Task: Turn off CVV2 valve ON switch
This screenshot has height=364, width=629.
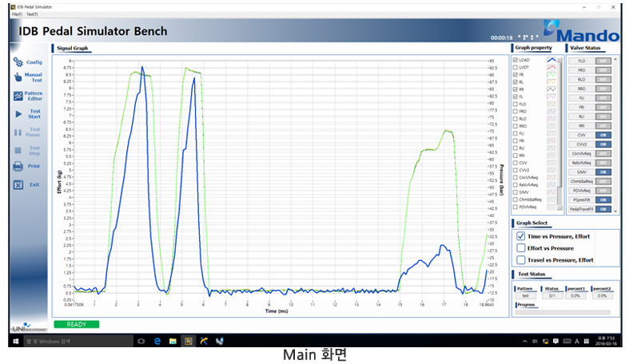Action: [603, 144]
